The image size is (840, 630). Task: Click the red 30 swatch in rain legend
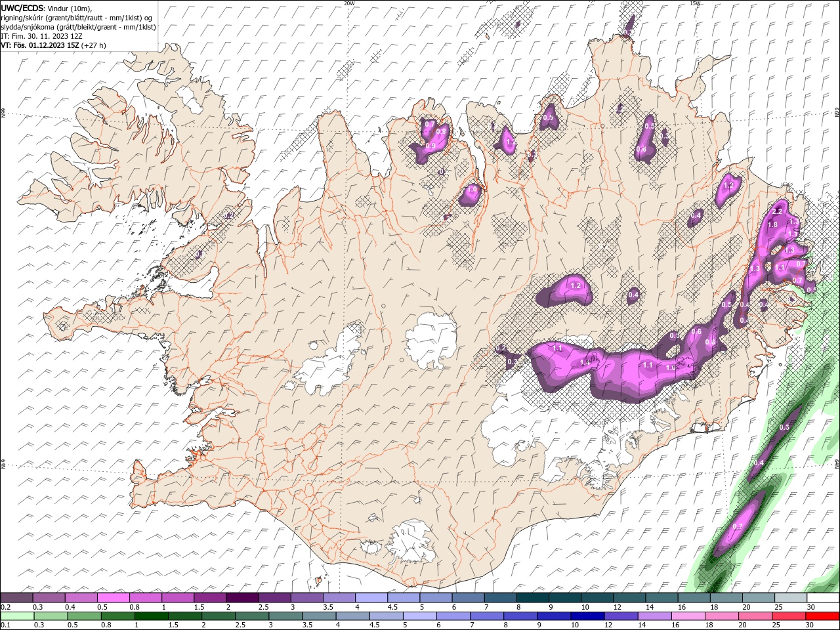point(822,616)
